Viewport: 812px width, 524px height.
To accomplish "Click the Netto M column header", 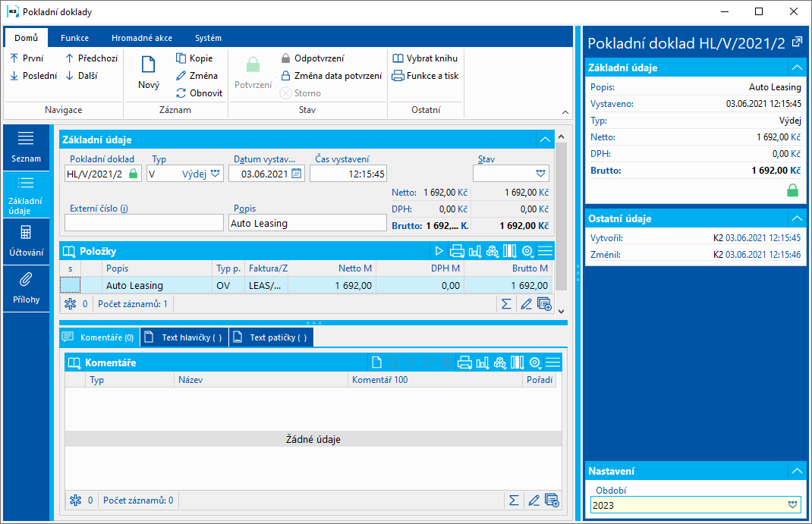I will coord(332,268).
